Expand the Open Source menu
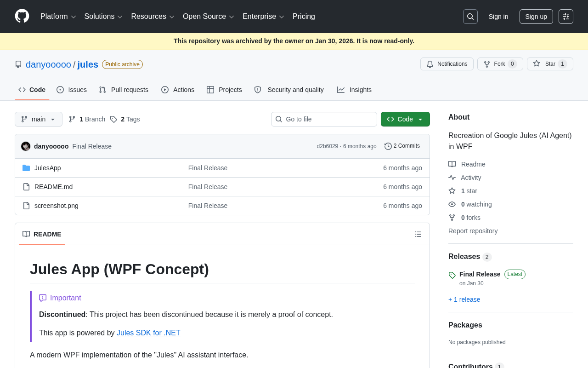This screenshot has width=588, height=368. coord(209,17)
